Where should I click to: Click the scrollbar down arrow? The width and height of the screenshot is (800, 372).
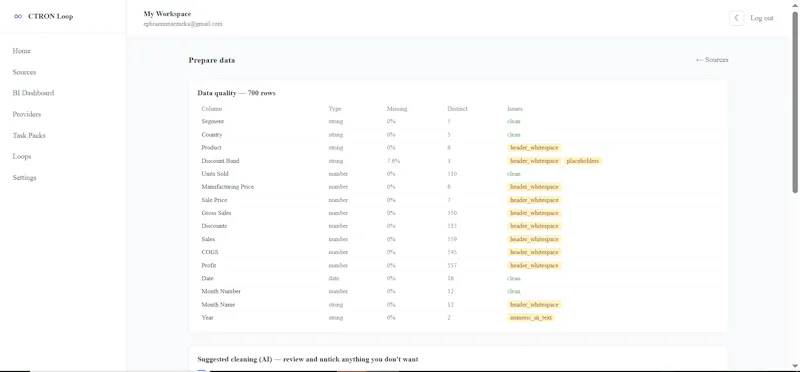click(794, 365)
